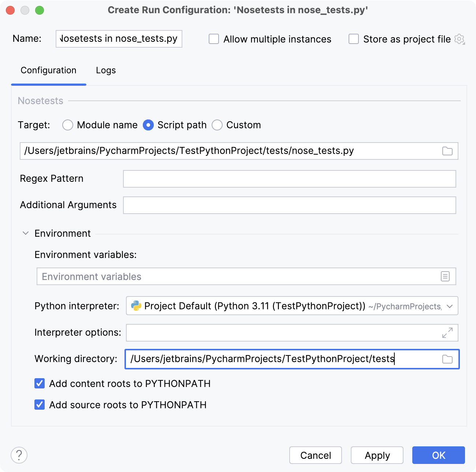The height and width of the screenshot is (472, 476).
Task: Click the Python logo in the interpreter field
Action: click(x=135, y=306)
